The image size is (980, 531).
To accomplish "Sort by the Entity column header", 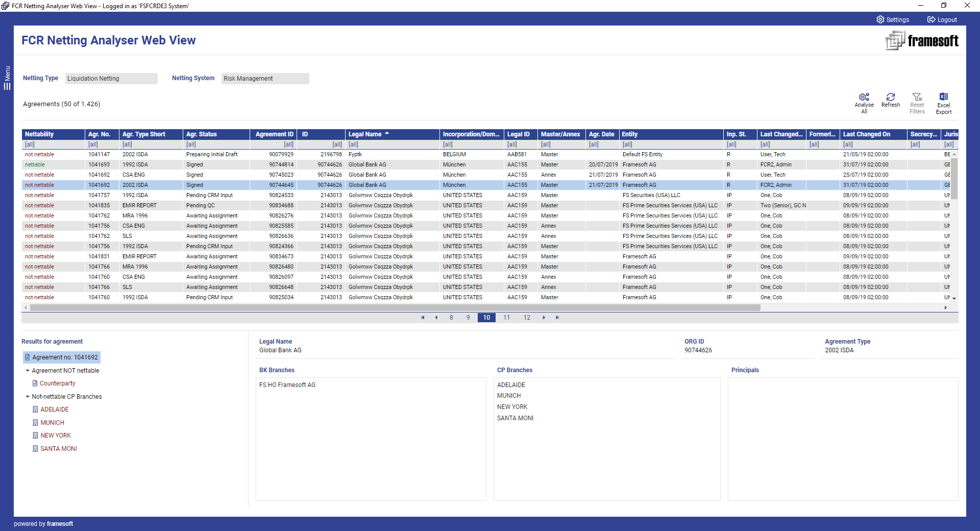I will tap(671, 134).
